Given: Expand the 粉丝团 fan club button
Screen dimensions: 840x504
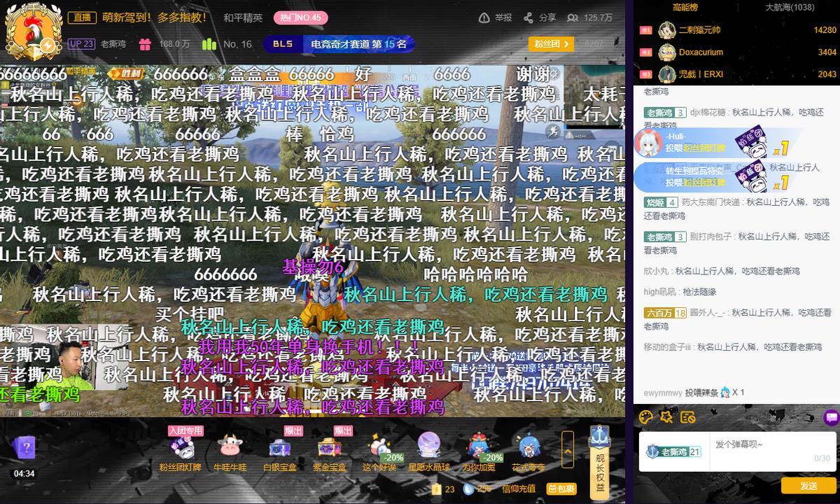Looking at the screenshot, I should click(551, 44).
